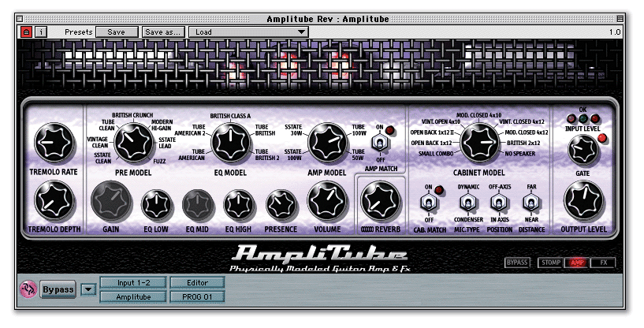The width and height of the screenshot is (644, 328).
Task: Switch to the FX module tab
Action: (x=603, y=263)
